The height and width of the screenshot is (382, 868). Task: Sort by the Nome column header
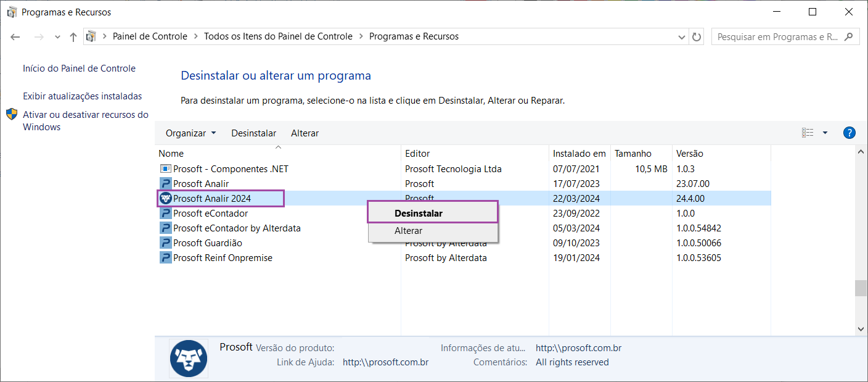click(278, 154)
